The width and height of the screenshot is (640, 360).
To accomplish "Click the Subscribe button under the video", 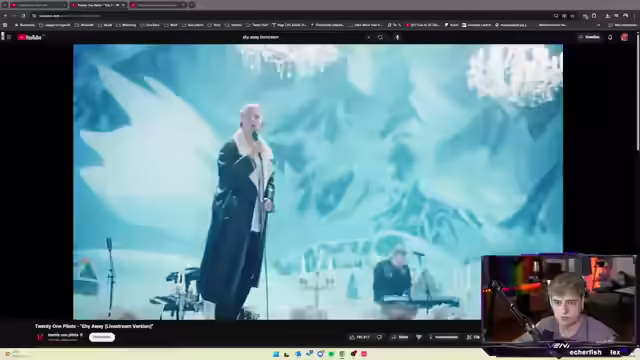I will pyautogui.click(x=102, y=337).
